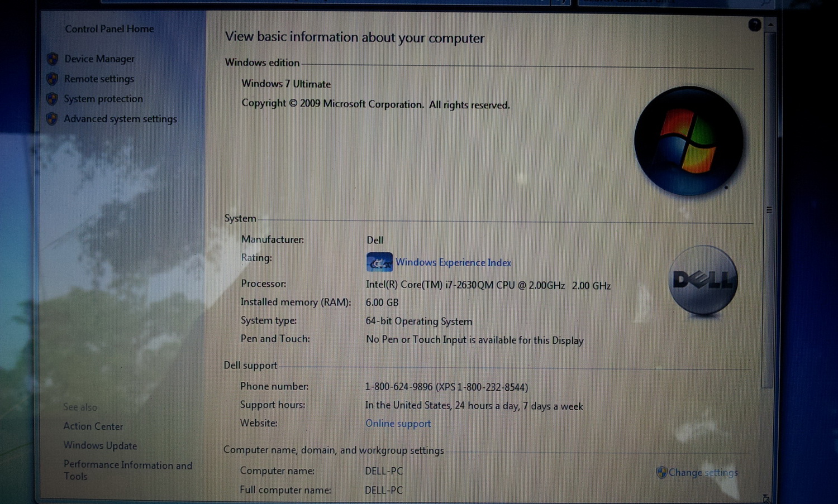838x504 pixels.
Task: Open the Device Manager text link
Action: 99,59
